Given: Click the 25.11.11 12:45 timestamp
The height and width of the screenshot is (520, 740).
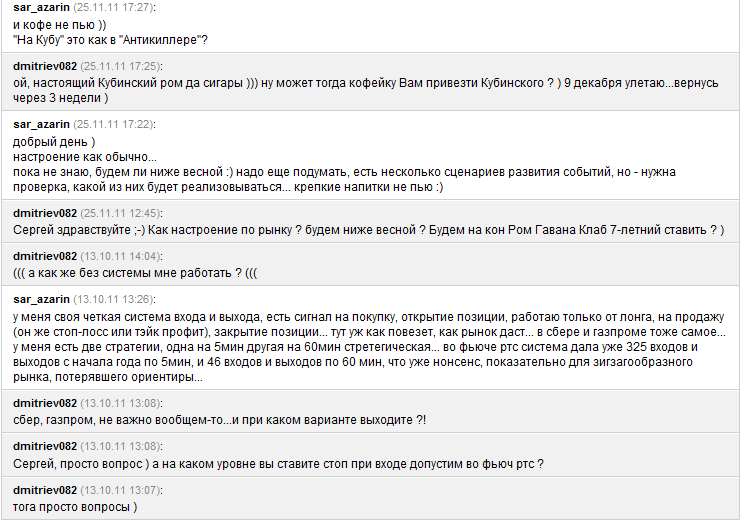Looking at the screenshot, I should click(121, 213).
